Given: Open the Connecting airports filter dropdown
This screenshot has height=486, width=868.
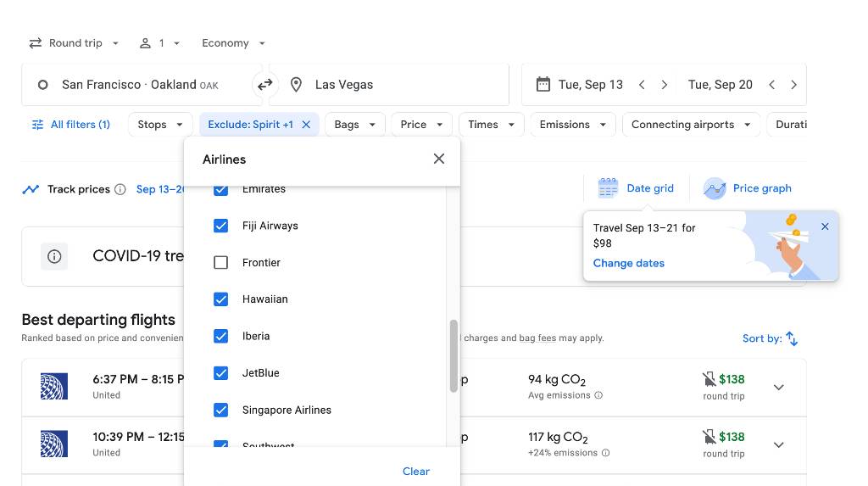Looking at the screenshot, I should (691, 125).
